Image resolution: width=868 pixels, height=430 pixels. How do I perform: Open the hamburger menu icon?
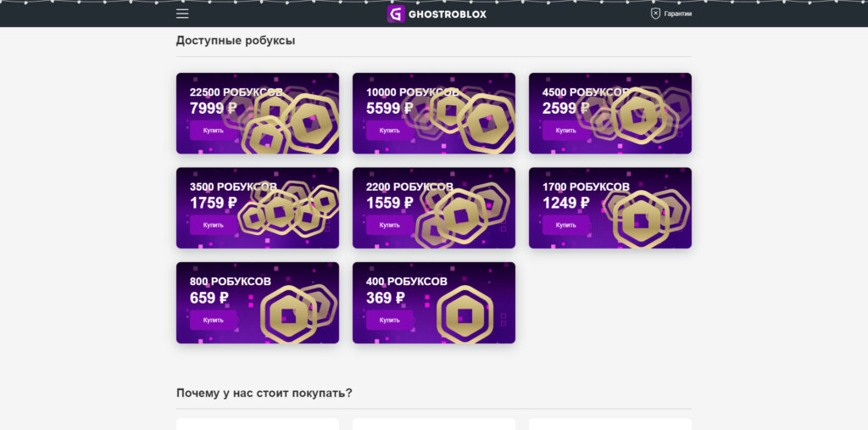183,14
